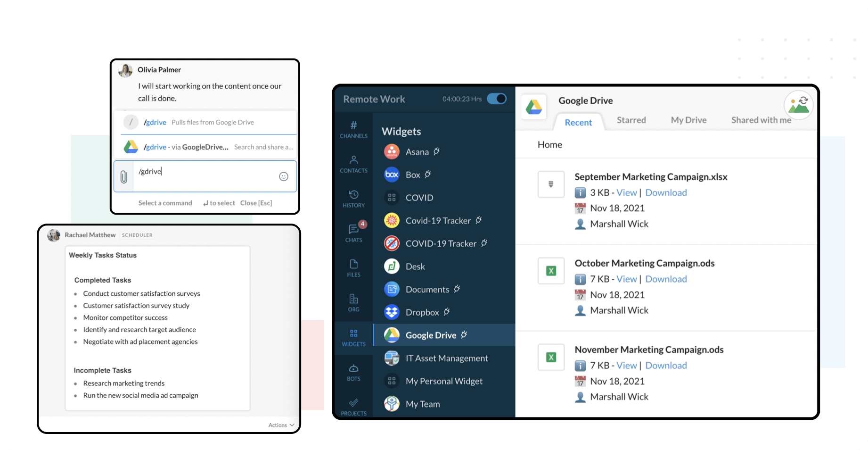This screenshot has height=450, width=868.
Task: Click the 04:00:23 Hrs timer
Action: [x=462, y=99]
